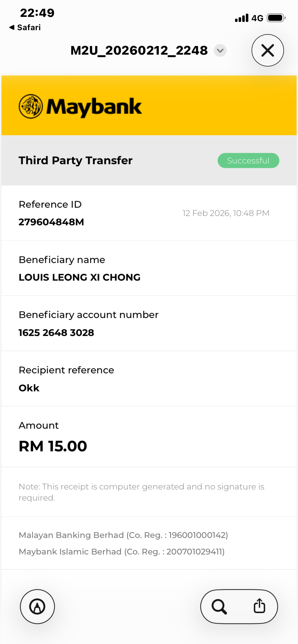298x644 pixels.
Task: Tap the amount RM 15.00
Action: (x=53, y=446)
